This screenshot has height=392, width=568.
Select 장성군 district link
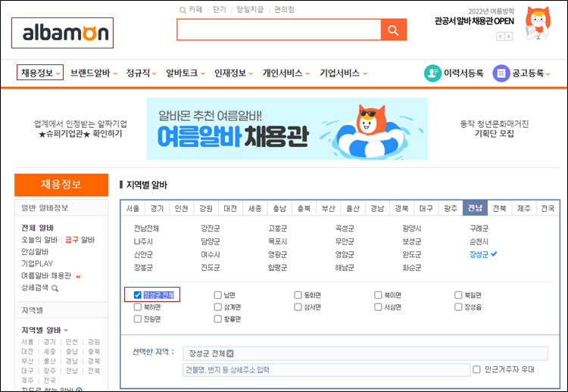479,254
